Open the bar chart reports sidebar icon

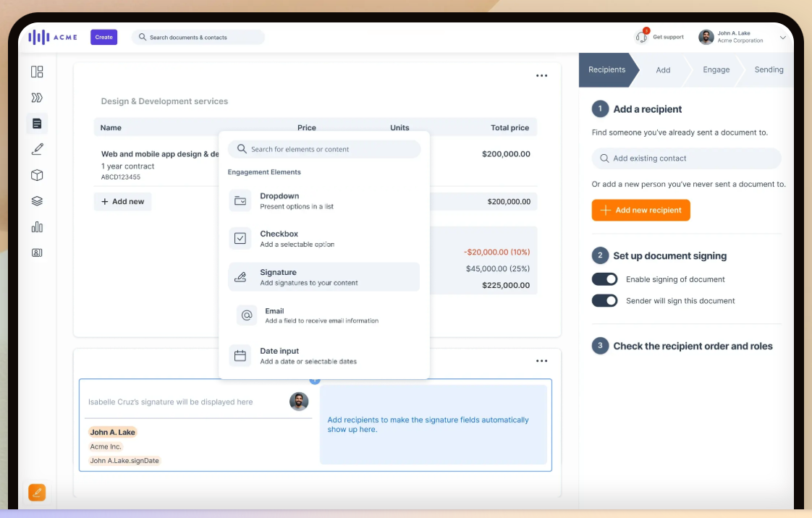37,226
